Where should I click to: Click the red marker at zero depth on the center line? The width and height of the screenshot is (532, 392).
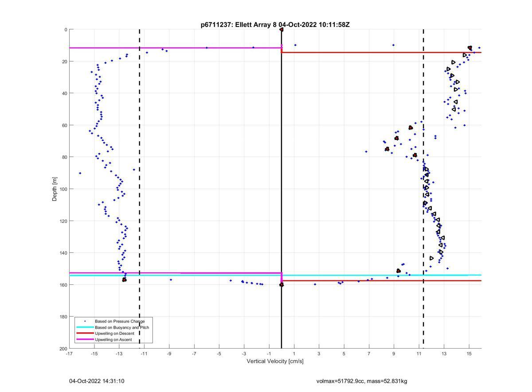[x=282, y=30]
